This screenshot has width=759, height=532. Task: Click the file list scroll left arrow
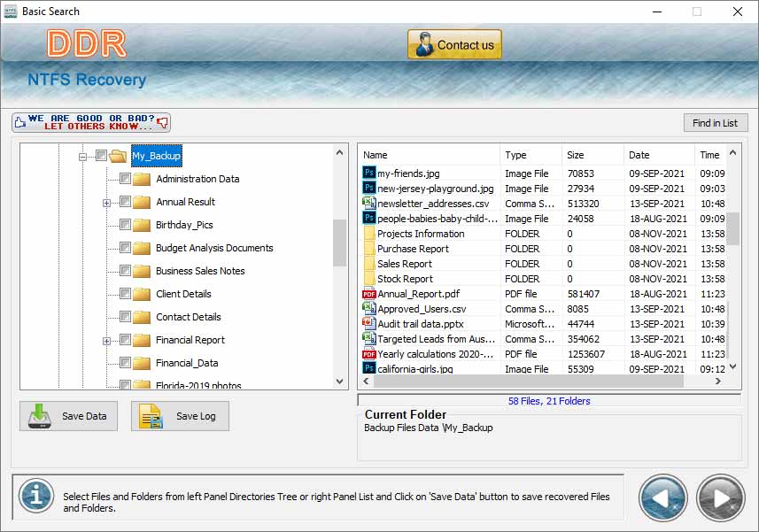tap(366, 382)
